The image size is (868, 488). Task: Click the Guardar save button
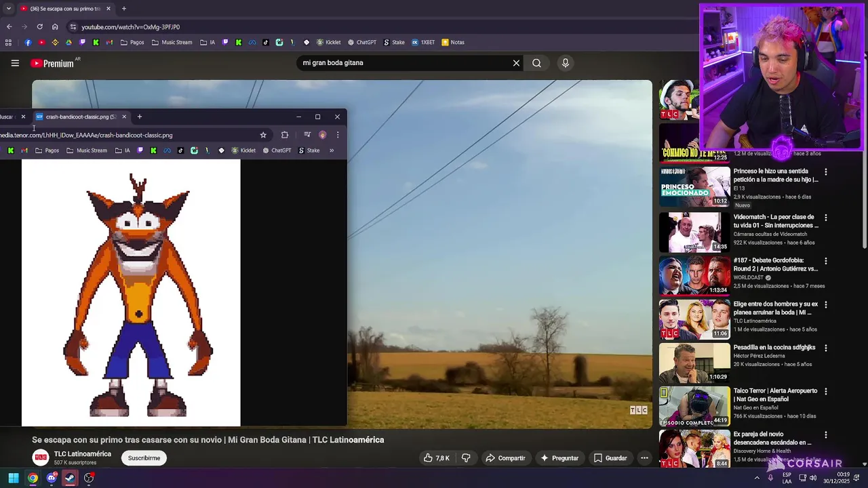click(610, 458)
